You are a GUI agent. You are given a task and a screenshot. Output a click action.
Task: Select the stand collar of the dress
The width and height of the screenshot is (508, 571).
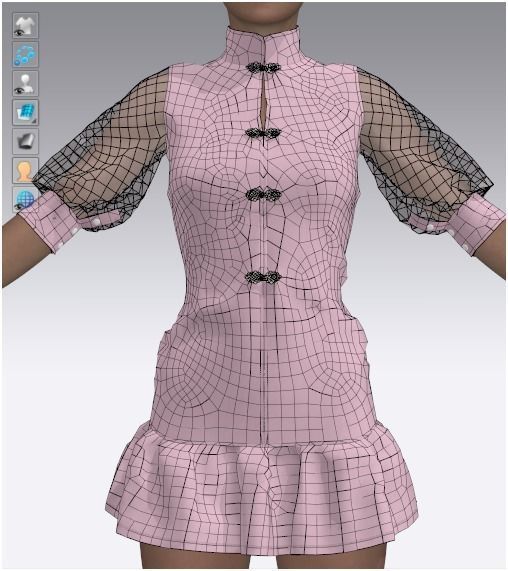pos(263,46)
